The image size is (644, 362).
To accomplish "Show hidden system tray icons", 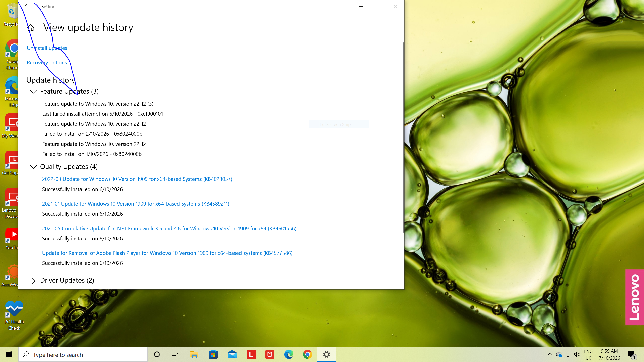I will [550, 354].
